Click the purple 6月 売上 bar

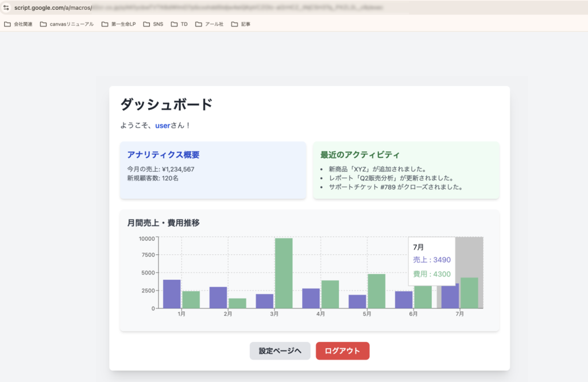point(404,299)
